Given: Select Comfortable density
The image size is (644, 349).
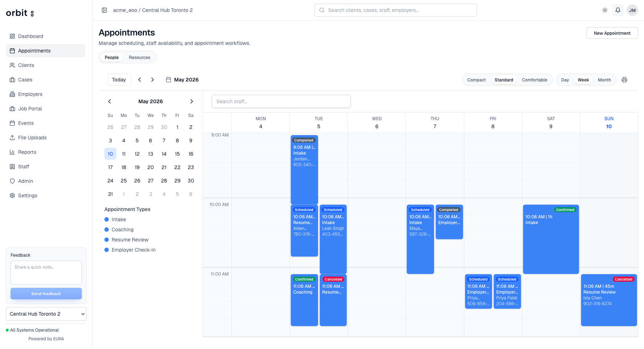Looking at the screenshot, I should point(535,80).
